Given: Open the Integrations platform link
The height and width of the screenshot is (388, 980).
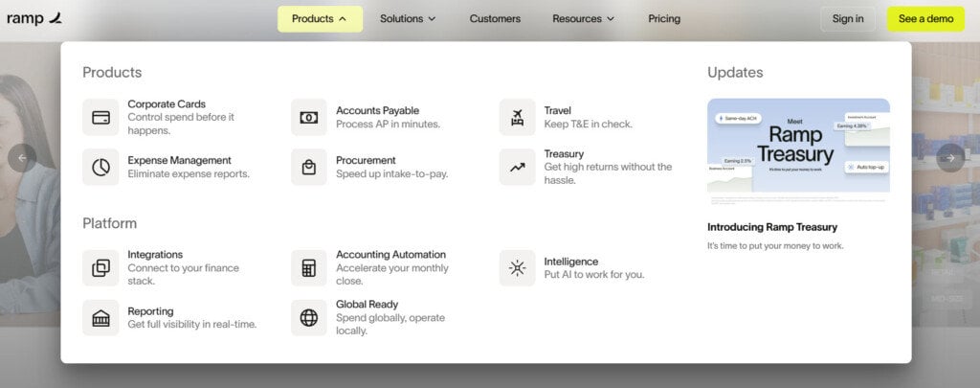Looking at the screenshot, I should (155, 255).
